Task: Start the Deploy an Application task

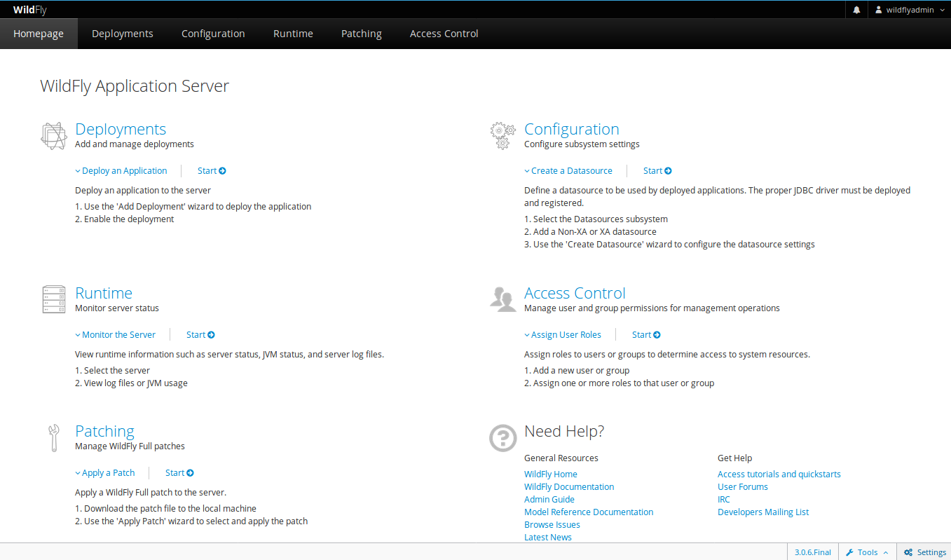Action: point(212,170)
